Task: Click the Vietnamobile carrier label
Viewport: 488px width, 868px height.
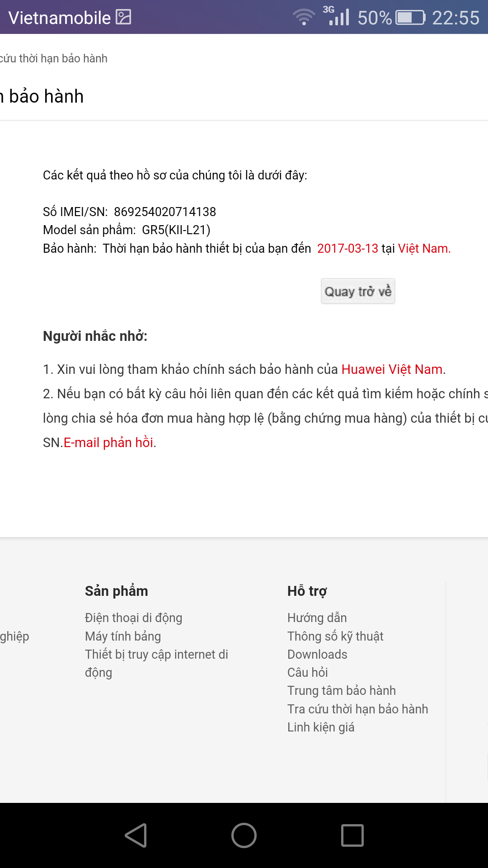Action: [60, 18]
